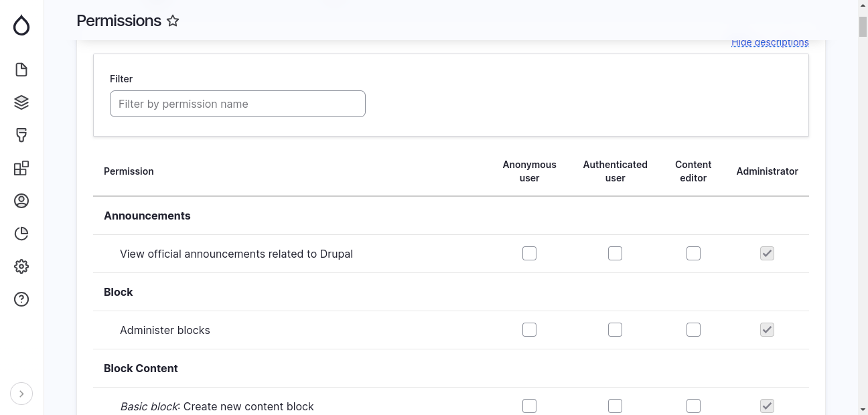Open the People section icon
Image resolution: width=868 pixels, height=415 pixels.
(21, 200)
